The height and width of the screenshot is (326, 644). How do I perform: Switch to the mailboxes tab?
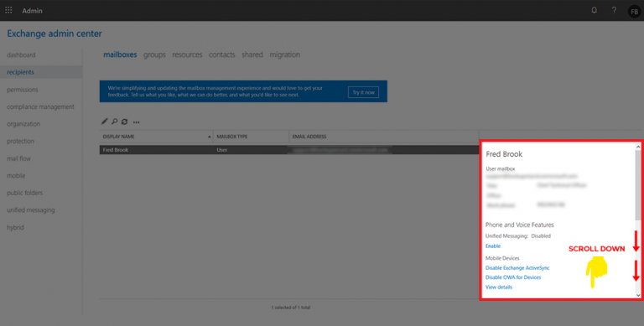(x=120, y=54)
